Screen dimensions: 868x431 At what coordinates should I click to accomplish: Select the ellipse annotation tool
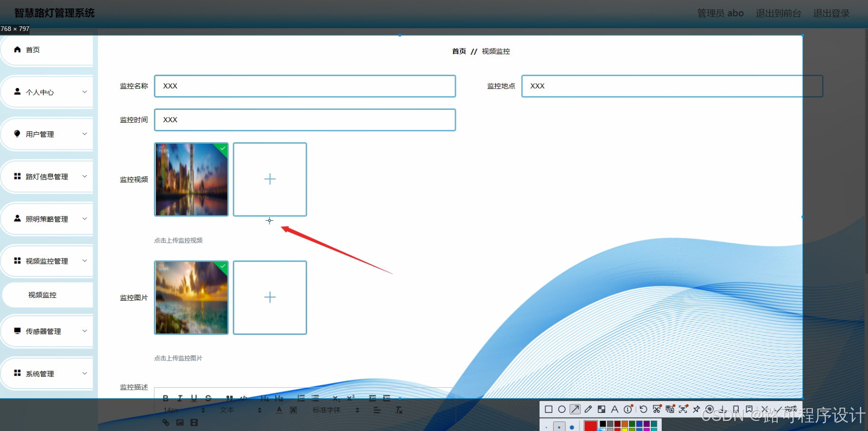[562, 409]
